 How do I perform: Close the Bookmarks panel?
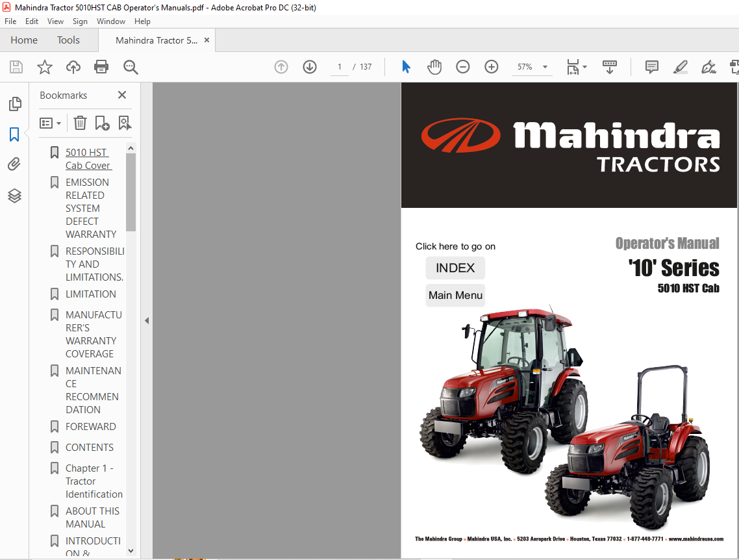[x=122, y=95]
